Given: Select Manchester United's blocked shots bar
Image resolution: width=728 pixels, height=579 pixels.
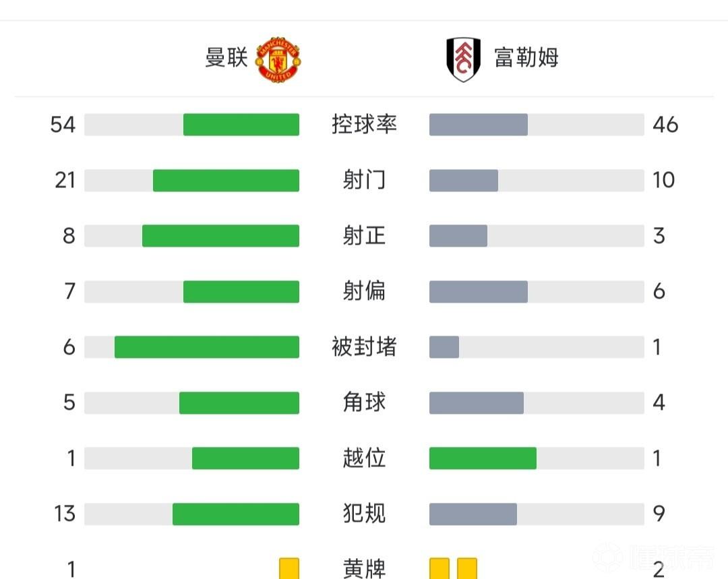Looking at the screenshot, I should (206, 347).
